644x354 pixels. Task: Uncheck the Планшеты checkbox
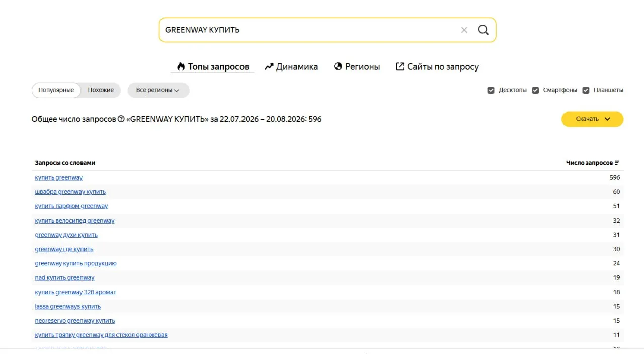[586, 90]
